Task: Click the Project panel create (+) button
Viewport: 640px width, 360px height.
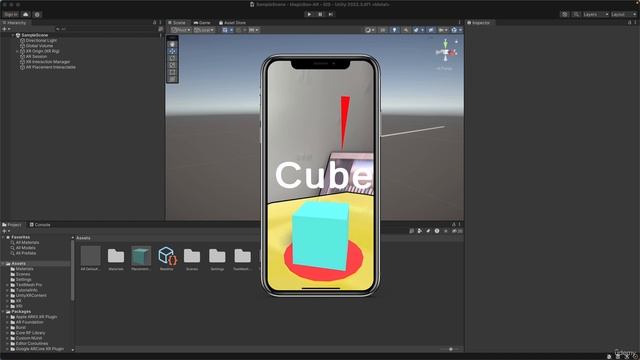Action: tap(6, 231)
